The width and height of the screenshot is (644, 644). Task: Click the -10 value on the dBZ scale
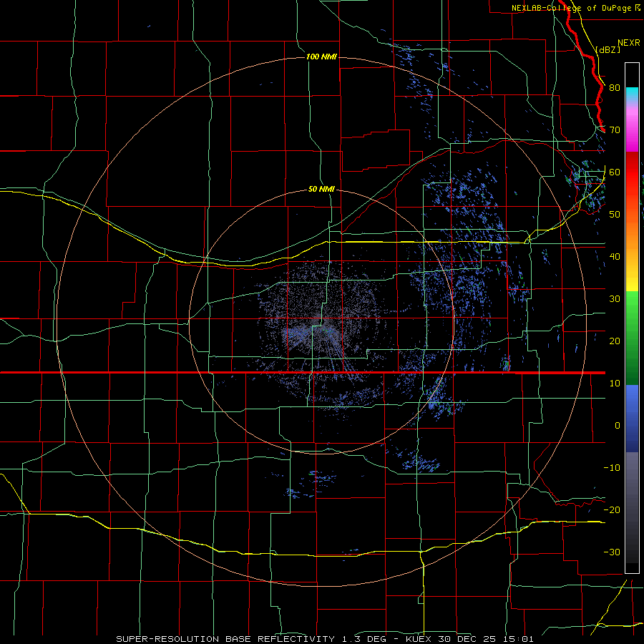click(612, 468)
